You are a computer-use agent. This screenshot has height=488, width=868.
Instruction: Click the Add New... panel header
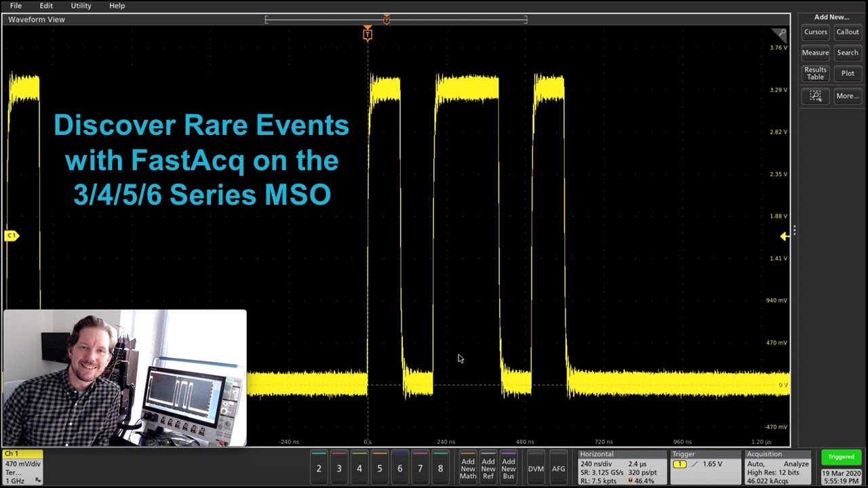coord(831,17)
